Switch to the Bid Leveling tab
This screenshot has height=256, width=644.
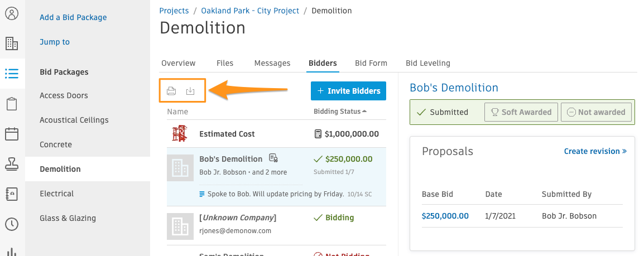[428, 63]
